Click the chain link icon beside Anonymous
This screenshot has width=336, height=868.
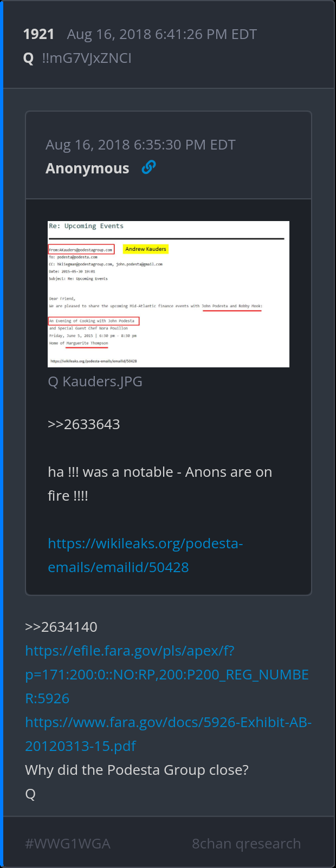(x=148, y=168)
